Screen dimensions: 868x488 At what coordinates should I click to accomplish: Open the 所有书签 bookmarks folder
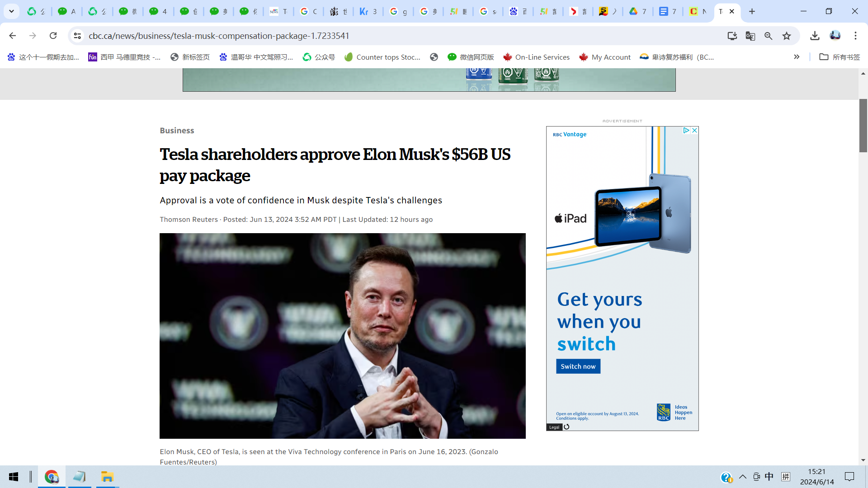[840, 57]
